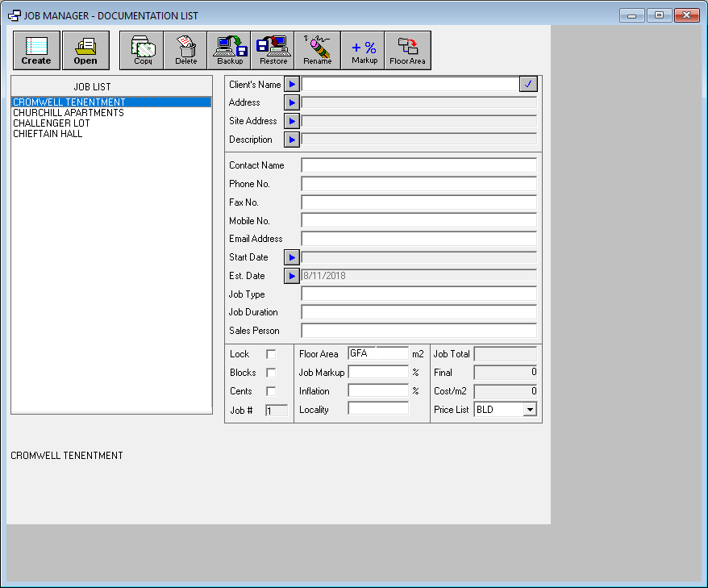Run Backup from the toolbar
708x588 pixels.
coord(229,50)
